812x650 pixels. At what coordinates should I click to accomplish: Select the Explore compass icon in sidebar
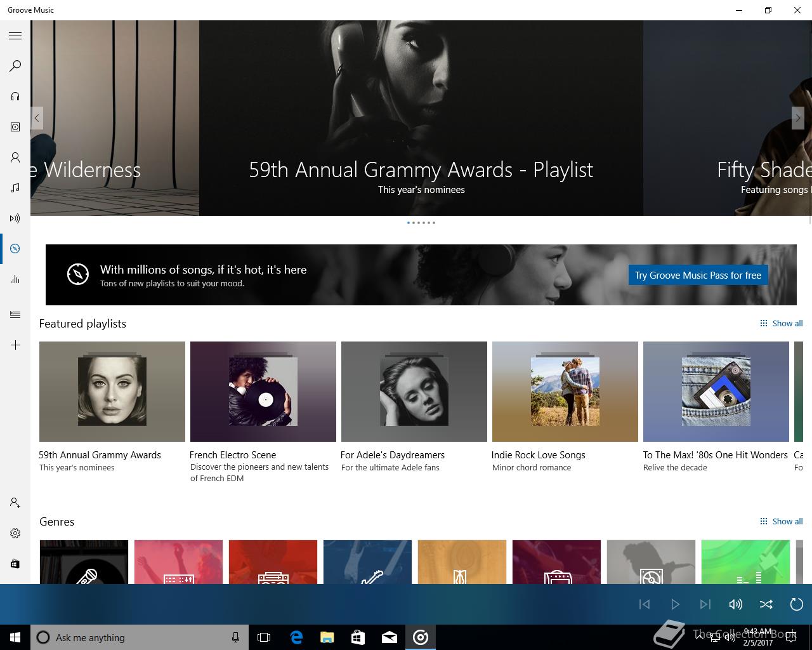(15, 249)
